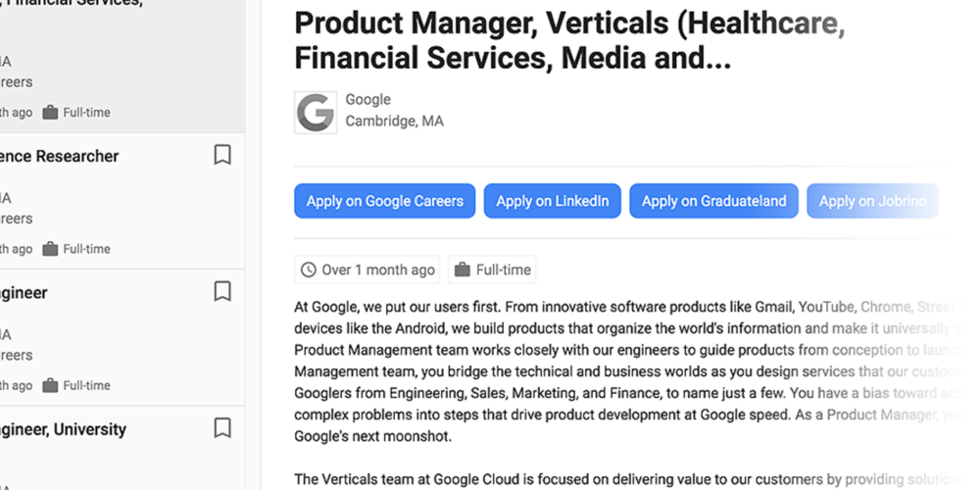Select the Over 1 month ago chip
The width and height of the screenshot is (980, 490).
(x=367, y=270)
